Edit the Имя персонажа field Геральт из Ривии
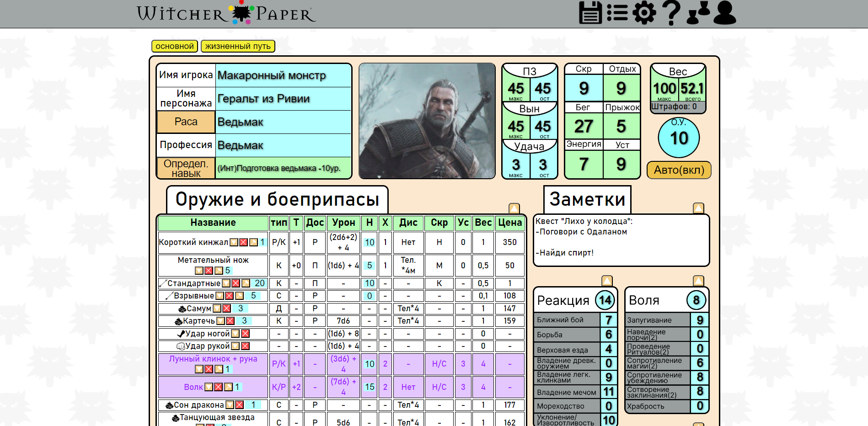Screen dimensions: 868x426 click(283, 99)
